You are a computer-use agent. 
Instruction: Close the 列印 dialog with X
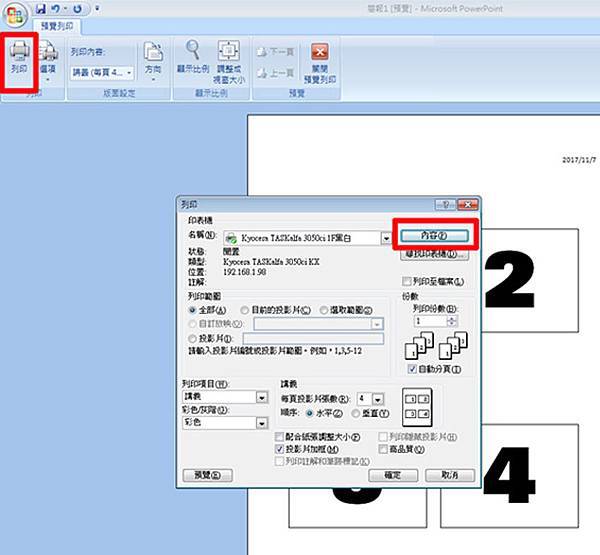point(468,204)
